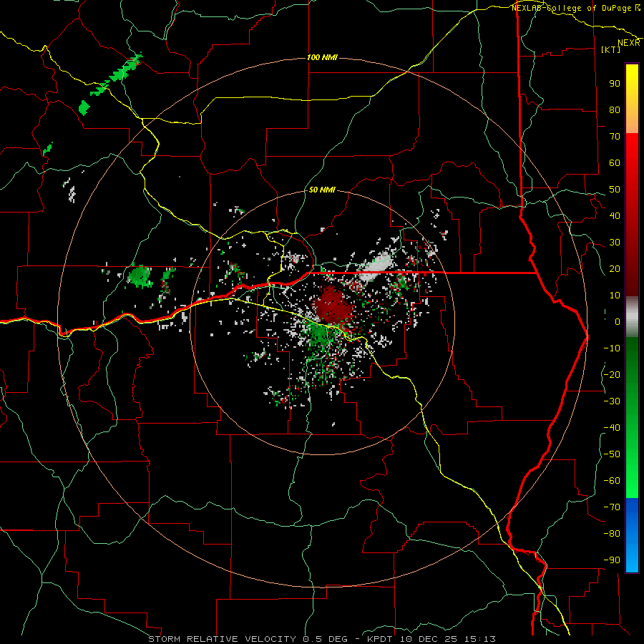Click the [KT] units label
The height and width of the screenshot is (644, 644).
tap(611, 49)
